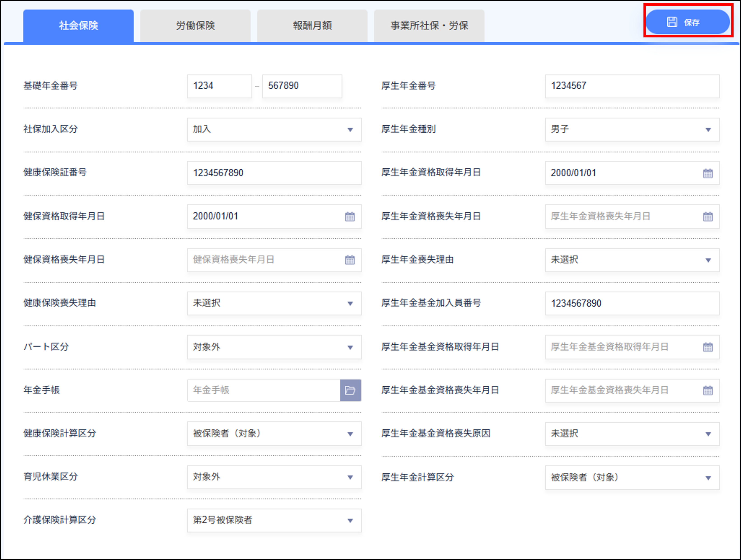The image size is (741, 560).
Task: Open calendar picker for 健保資格取得年月日
Action: (x=350, y=217)
